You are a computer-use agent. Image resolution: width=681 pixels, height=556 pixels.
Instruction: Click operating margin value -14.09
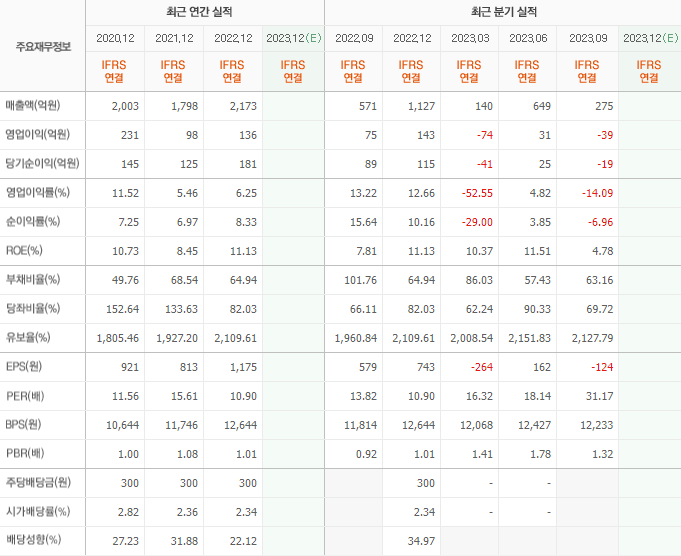[598, 193]
